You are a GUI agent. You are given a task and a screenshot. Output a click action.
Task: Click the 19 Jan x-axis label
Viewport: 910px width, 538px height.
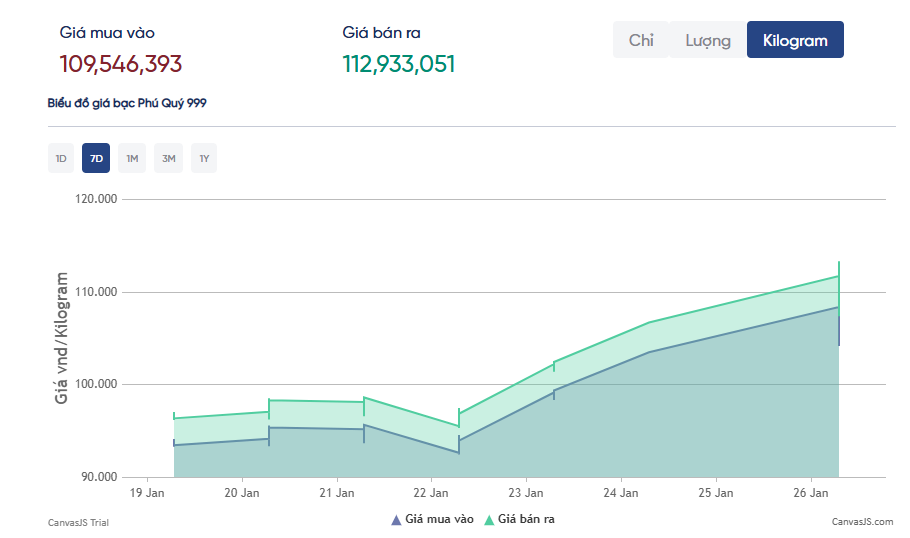click(x=147, y=493)
